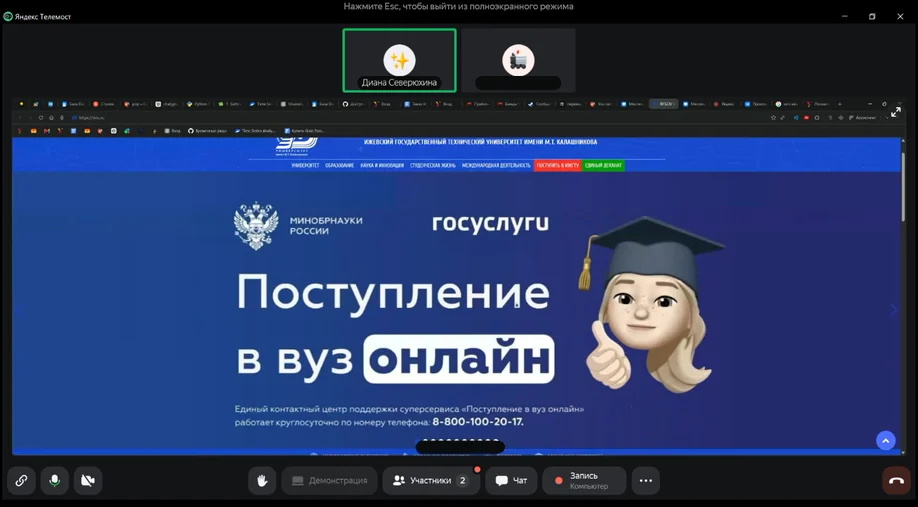This screenshot has height=507, width=918.
Task: Click the white 'онлайн' badge on the banner
Action: point(458,359)
